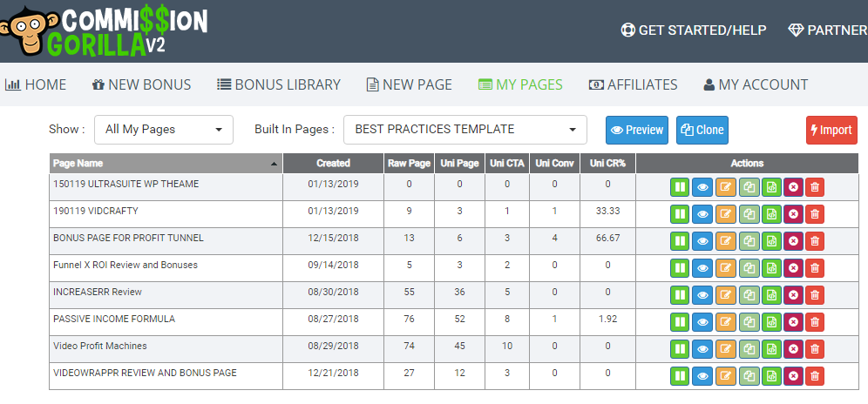
Task: Open GET STARTED/HELP link
Action: click(694, 30)
